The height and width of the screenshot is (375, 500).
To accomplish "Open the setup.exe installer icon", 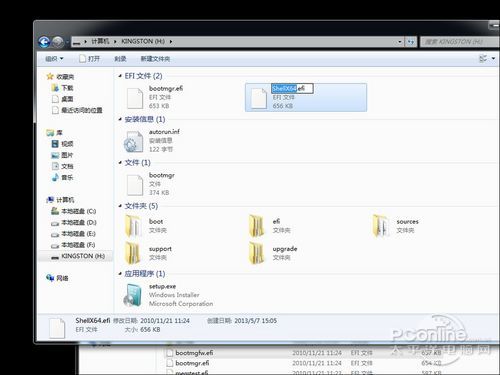I will coord(133,295).
